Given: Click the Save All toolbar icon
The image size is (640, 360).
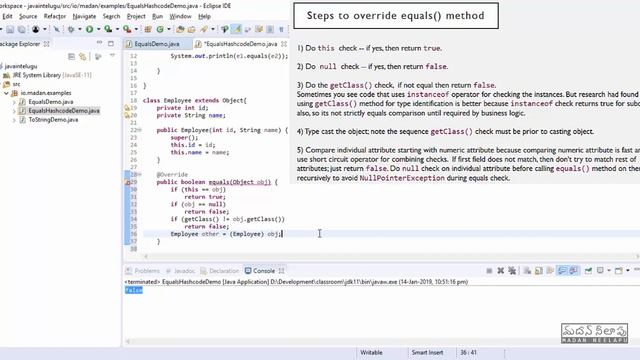Looking at the screenshot, I should pos(22,29).
